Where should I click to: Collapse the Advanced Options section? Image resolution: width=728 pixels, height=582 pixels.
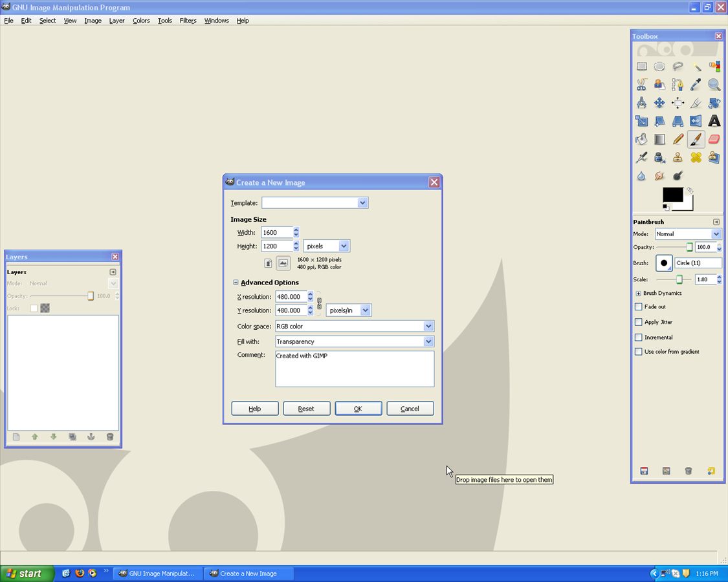[x=236, y=282]
